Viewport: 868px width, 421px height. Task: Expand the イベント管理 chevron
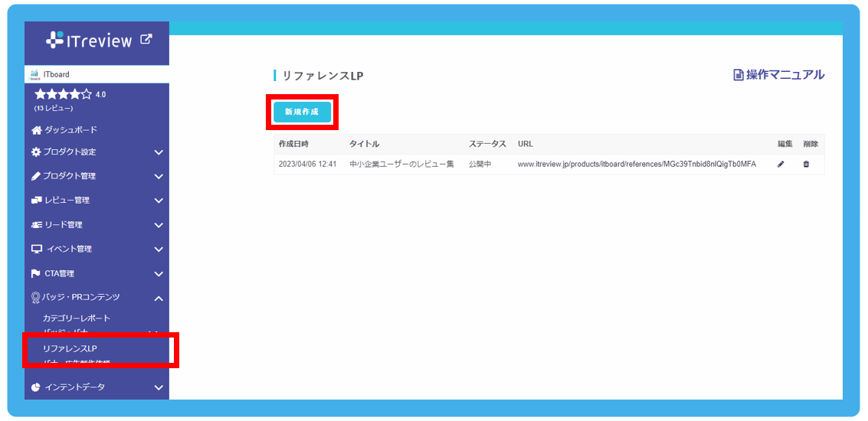[159, 249]
